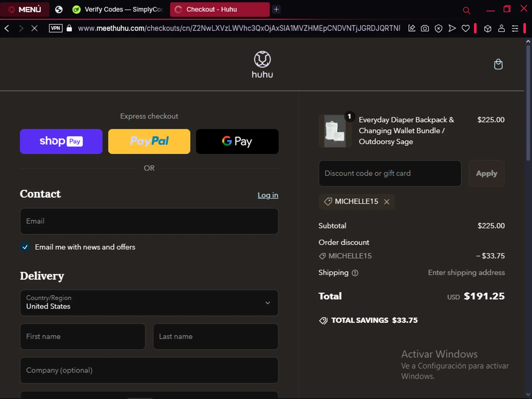Expand the Country/Region dropdown
This screenshot has width=532, height=399.
pyautogui.click(x=149, y=303)
